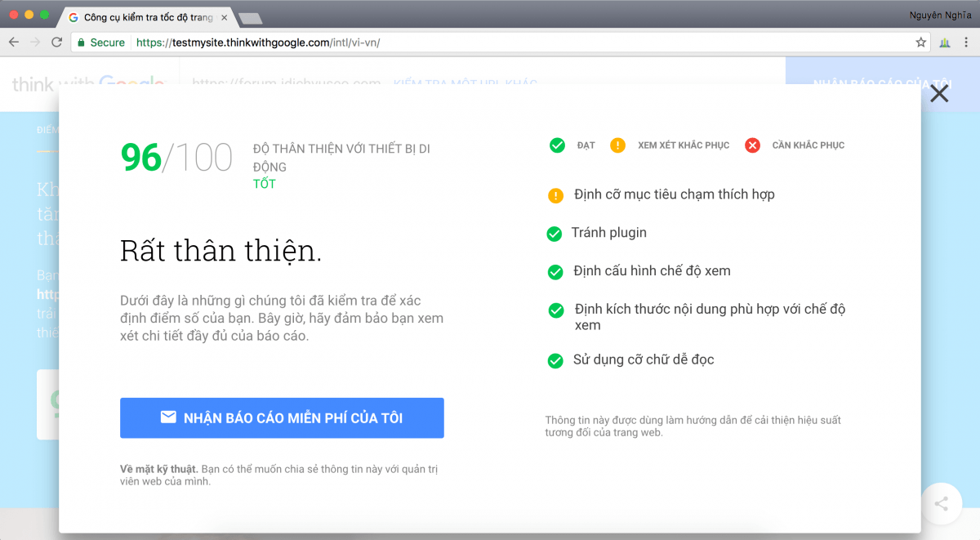Bookmark this page with the star icon
The width and height of the screenshot is (980, 540).
pyautogui.click(x=920, y=42)
